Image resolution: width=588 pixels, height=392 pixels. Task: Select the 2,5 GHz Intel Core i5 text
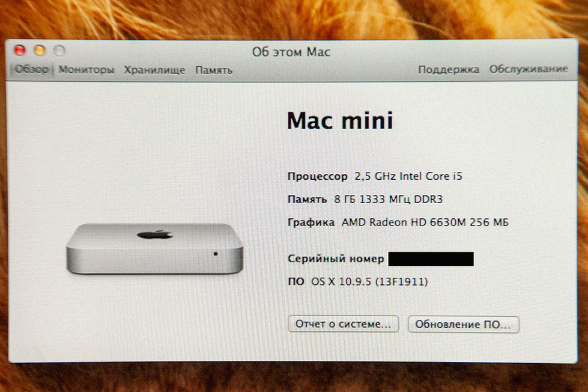(x=408, y=176)
